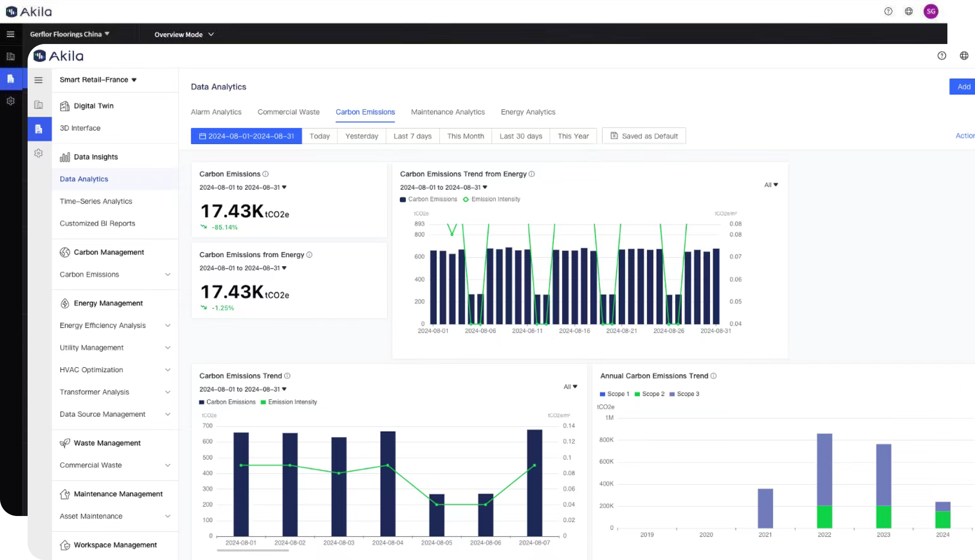The width and height of the screenshot is (975, 560).
Task: Click the Waste Management leaf icon
Action: [x=65, y=443]
